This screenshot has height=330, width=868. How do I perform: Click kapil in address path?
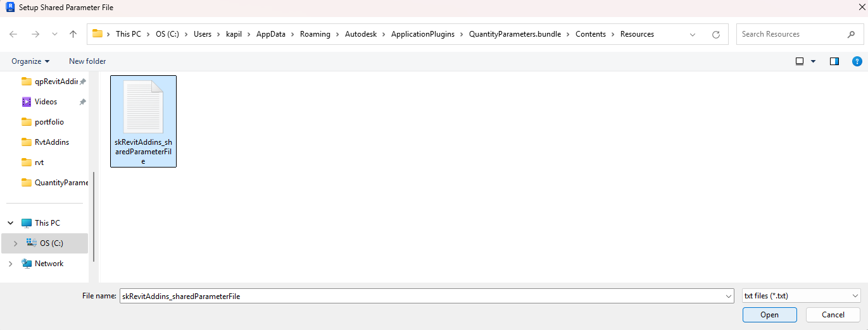click(x=234, y=34)
